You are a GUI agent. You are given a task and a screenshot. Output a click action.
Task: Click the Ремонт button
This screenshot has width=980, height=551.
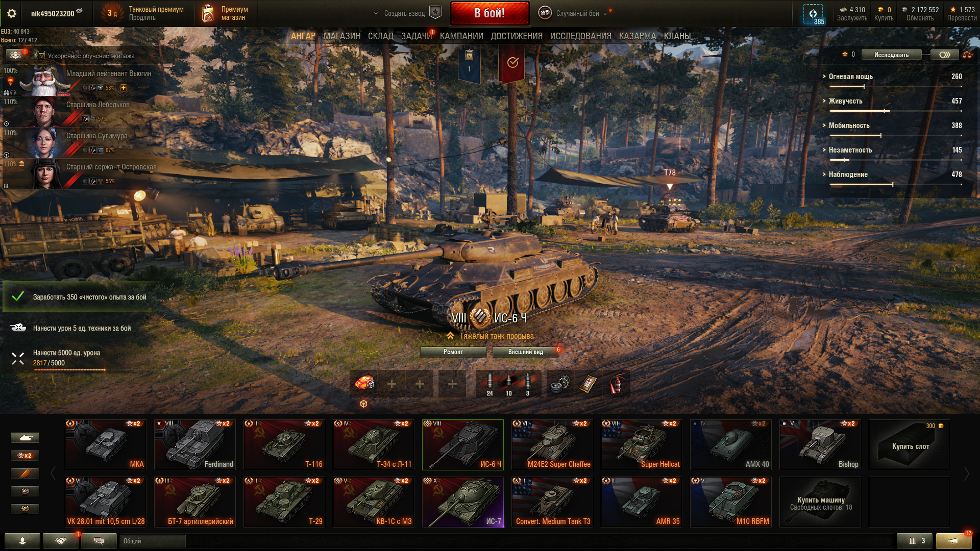(x=453, y=352)
